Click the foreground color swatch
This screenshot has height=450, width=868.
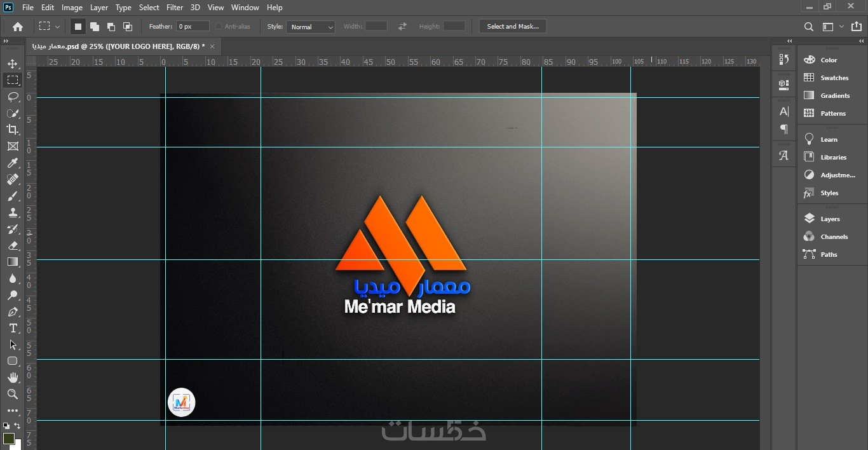pos(8,438)
